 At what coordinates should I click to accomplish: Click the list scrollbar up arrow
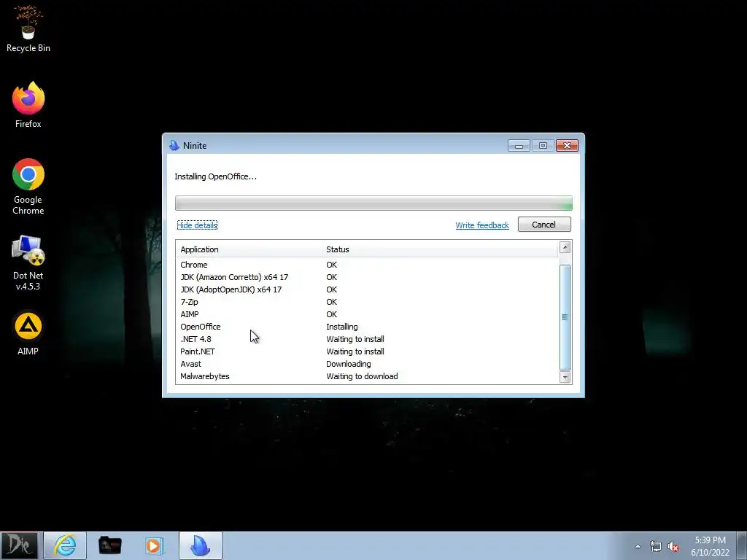pyautogui.click(x=565, y=247)
